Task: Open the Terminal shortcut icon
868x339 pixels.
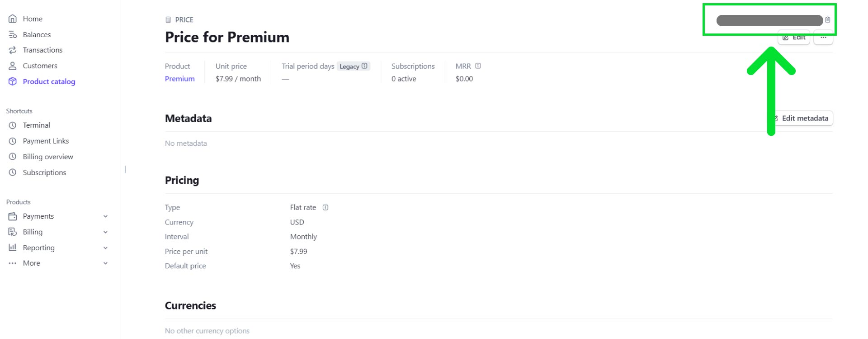Action: pyautogui.click(x=12, y=125)
